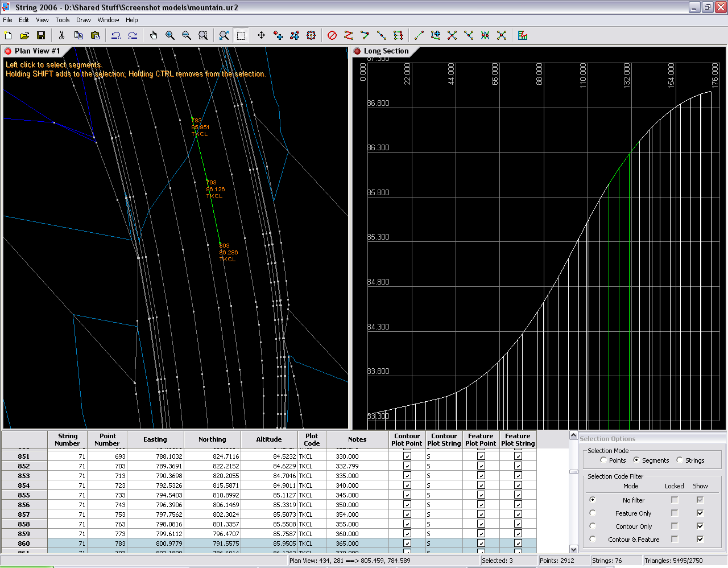Select the Points selection mode

[x=603, y=460]
